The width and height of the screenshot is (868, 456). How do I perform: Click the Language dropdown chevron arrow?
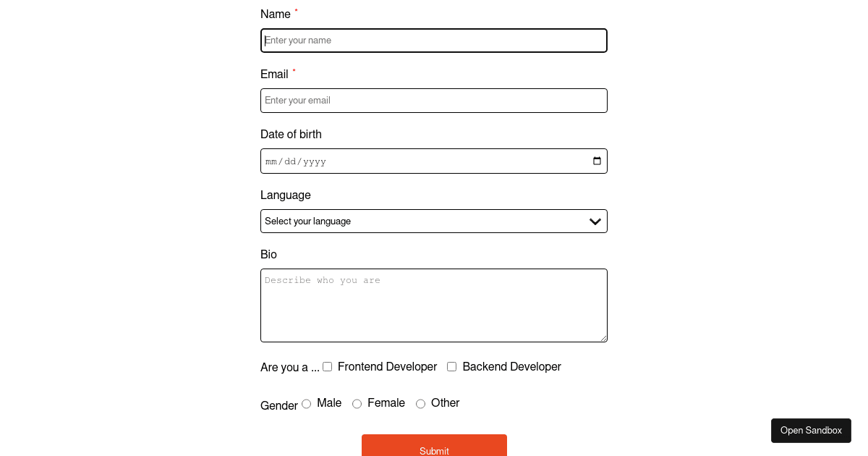click(595, 221)
